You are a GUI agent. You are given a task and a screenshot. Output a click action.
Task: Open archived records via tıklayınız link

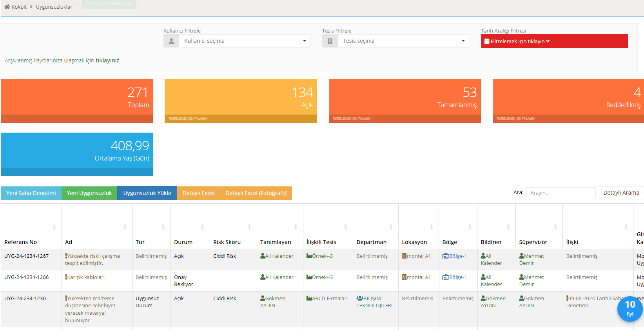[x=107, y=60]
